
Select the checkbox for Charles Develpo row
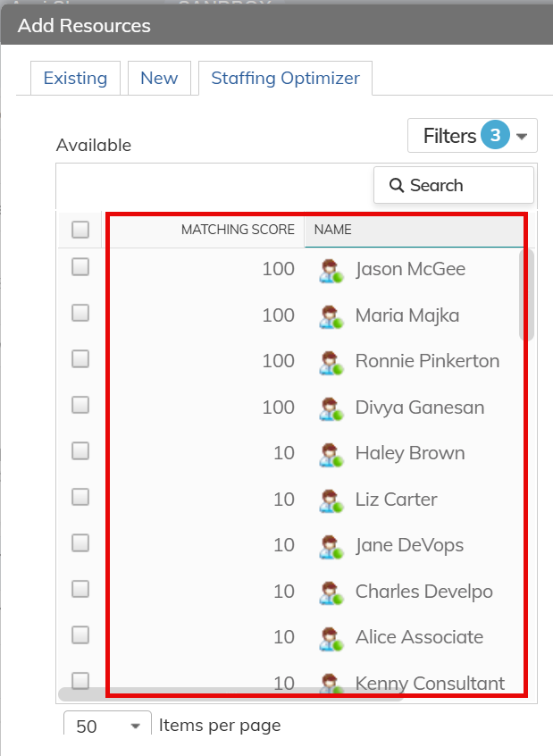point(80,589)
